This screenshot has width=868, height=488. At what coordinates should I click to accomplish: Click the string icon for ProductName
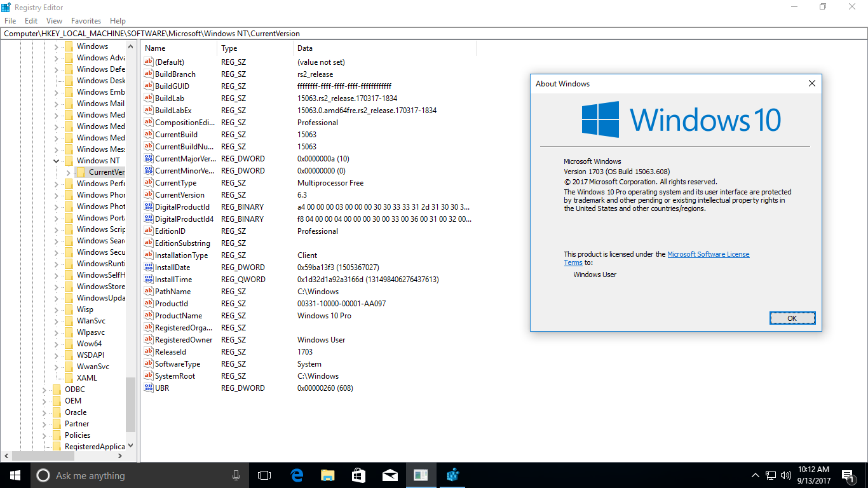[x=149, y=316]
